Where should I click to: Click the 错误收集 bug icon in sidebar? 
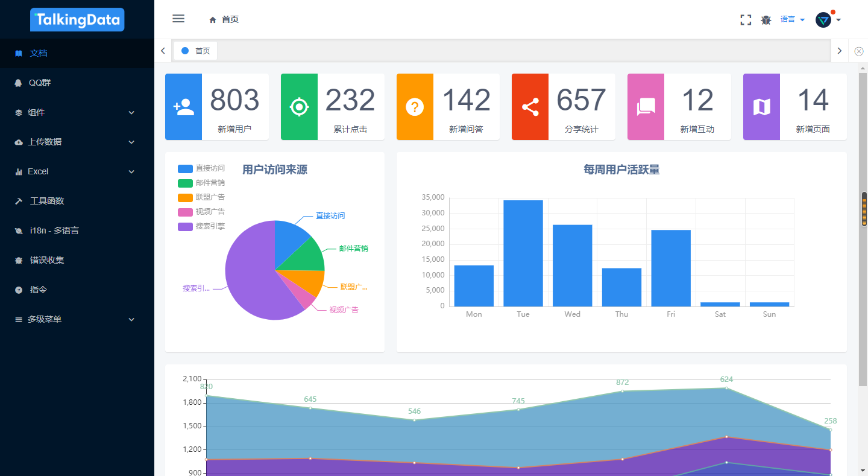[x=19, y=260]
